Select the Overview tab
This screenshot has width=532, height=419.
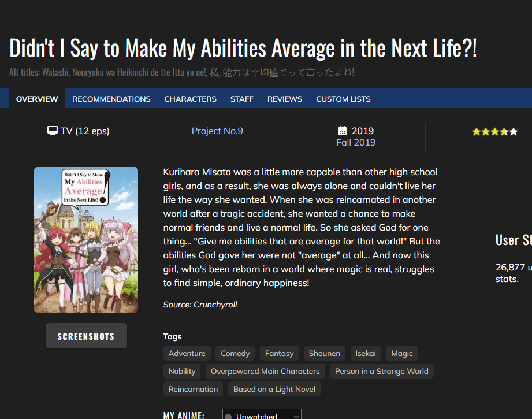pos(37,99)
